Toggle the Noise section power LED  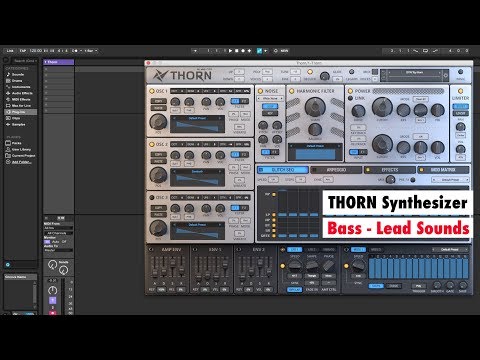point(260,91)
